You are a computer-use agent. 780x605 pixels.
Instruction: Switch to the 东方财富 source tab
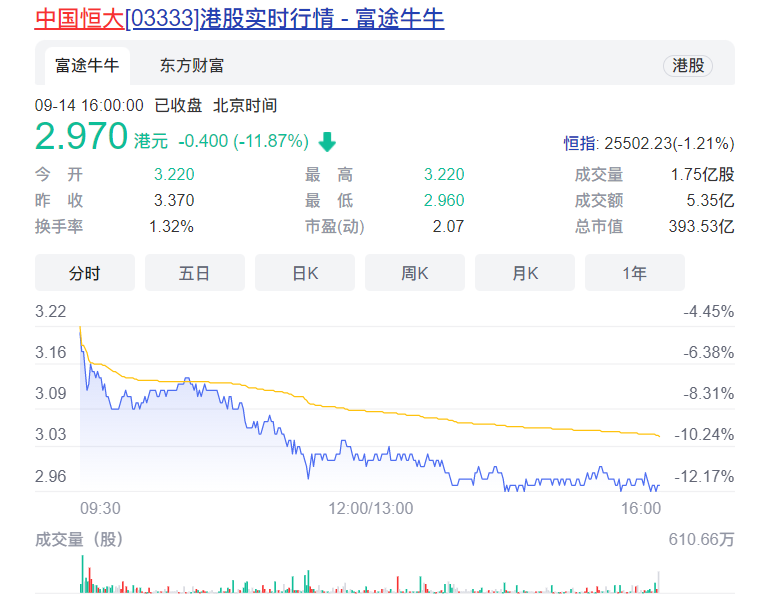coord(192,66)
